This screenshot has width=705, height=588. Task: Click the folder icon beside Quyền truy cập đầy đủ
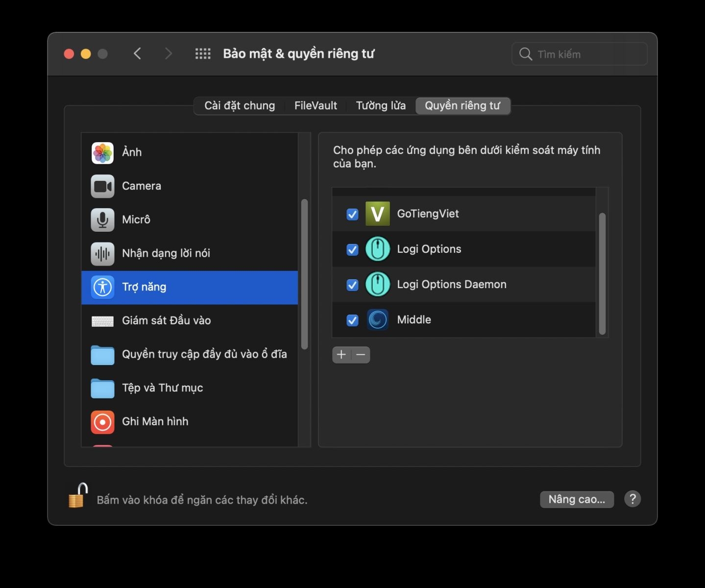point(102,355)
